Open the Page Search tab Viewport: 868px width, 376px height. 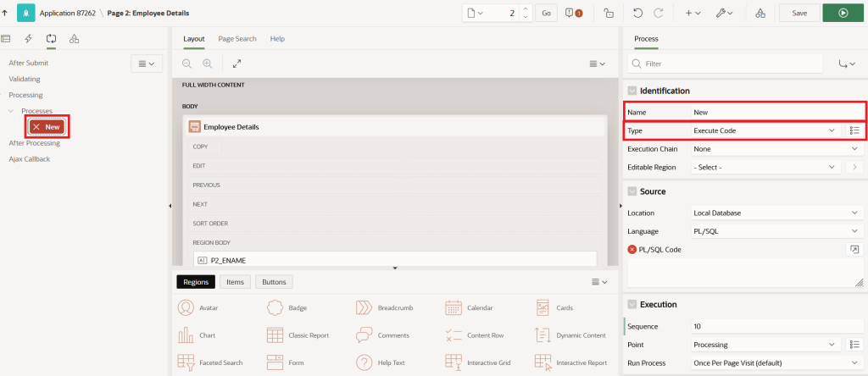point(237,39)
